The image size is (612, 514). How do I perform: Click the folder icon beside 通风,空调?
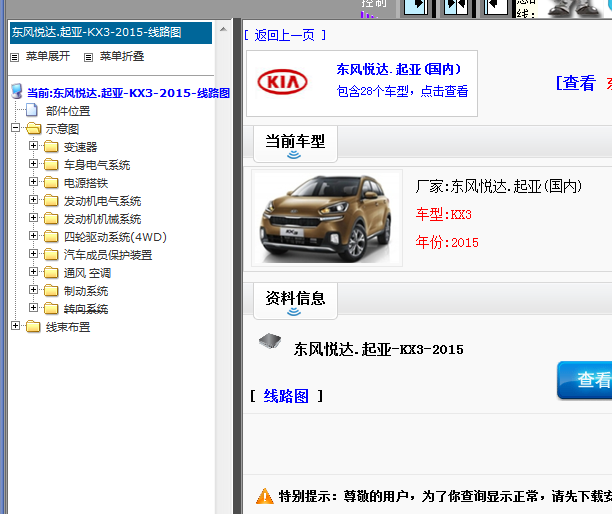coord(51,272)
